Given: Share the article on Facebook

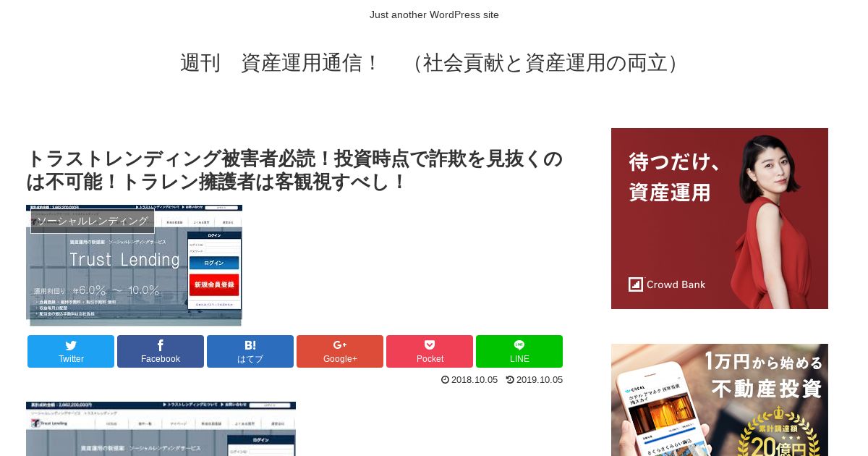Looking at the screenshot, I should pyautogui.click(x=161, y=351).
